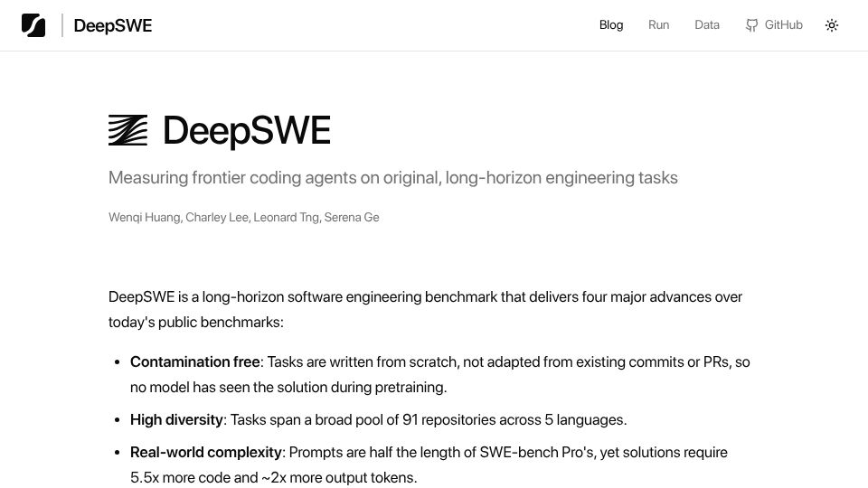Image resolution: width=868 pixels, height=488 pixels.
Task: Click subtitle 'Measuring frontier coding agents' text
Action: (x=393, y=178)
